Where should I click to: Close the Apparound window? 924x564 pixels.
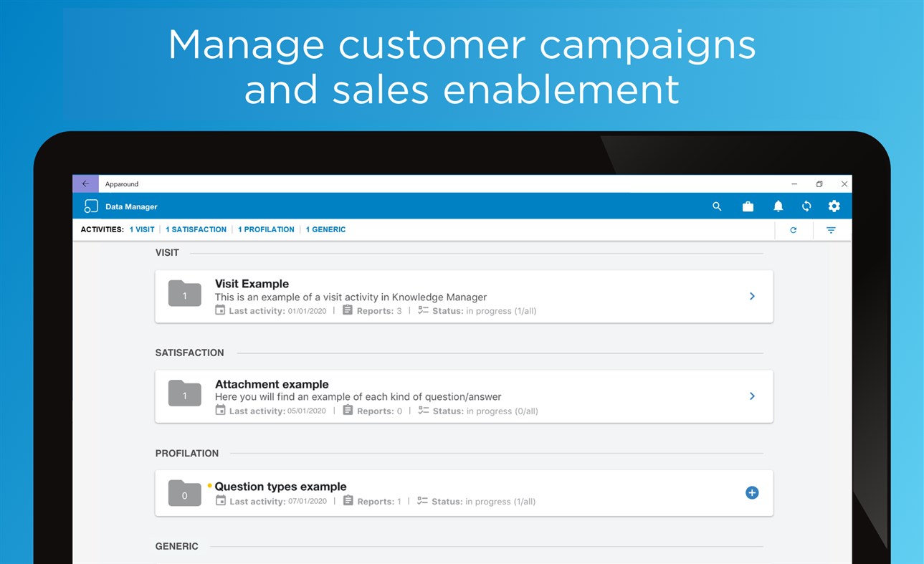pyautogui.click(x=844, y=184)
